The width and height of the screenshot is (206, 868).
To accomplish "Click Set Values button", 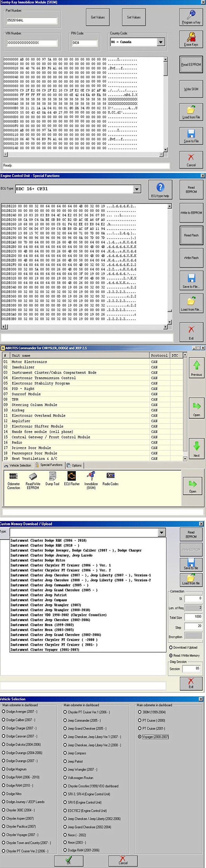I will [x=134, y=17].
